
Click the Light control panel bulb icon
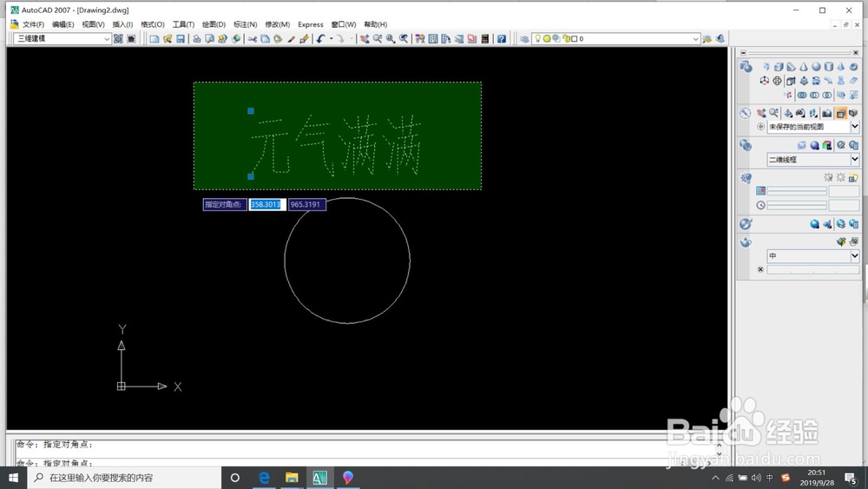746,178
